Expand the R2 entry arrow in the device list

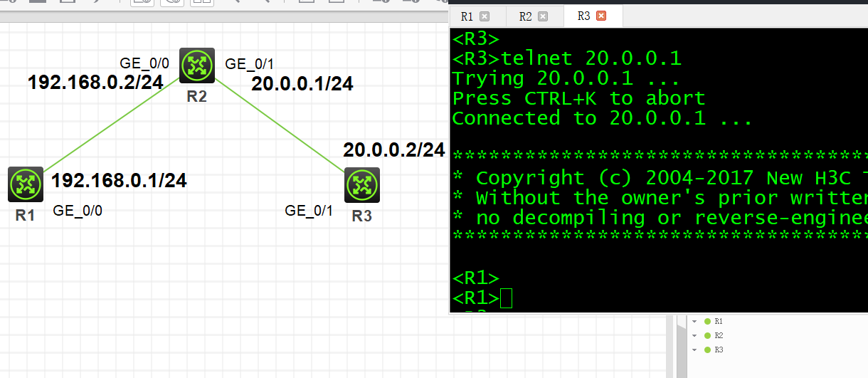tap(694, 335)
